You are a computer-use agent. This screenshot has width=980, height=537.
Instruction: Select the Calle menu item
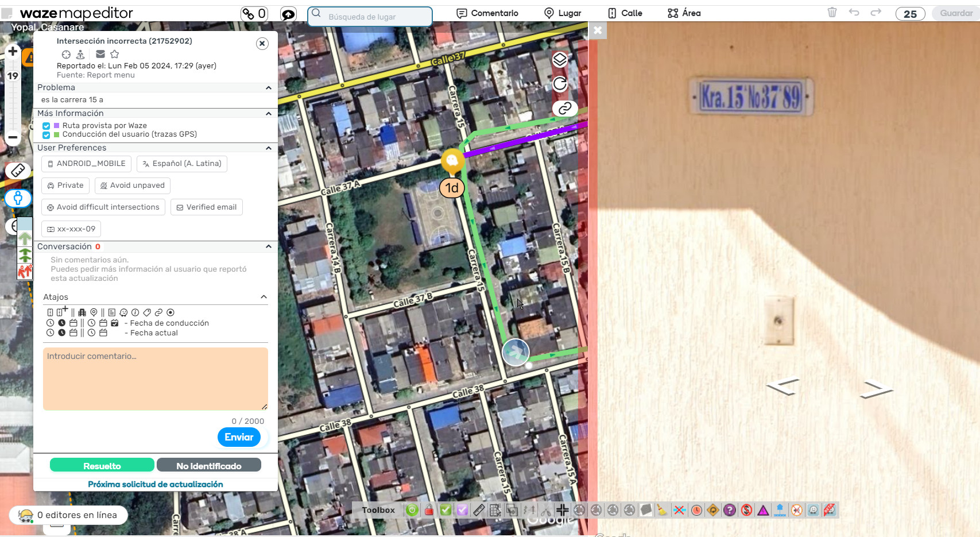click(x=625, y=13)
